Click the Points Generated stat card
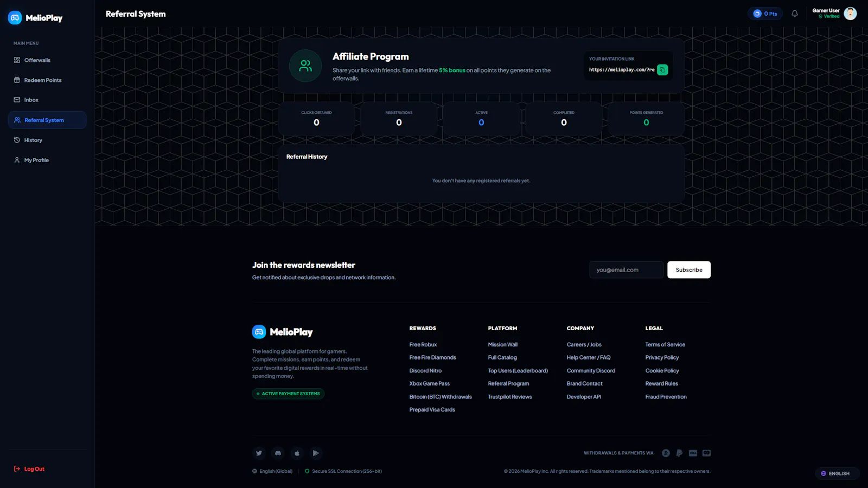Viewport: 868px width, 488px height. click(646, 118)
